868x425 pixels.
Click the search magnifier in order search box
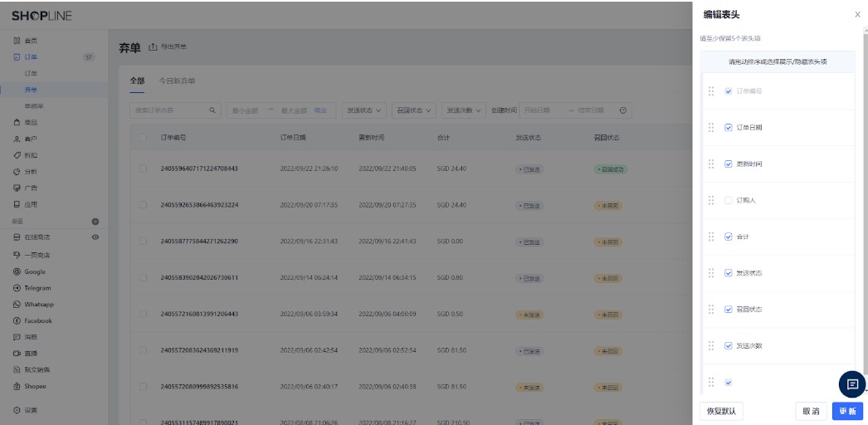click(x=212, y=110)
